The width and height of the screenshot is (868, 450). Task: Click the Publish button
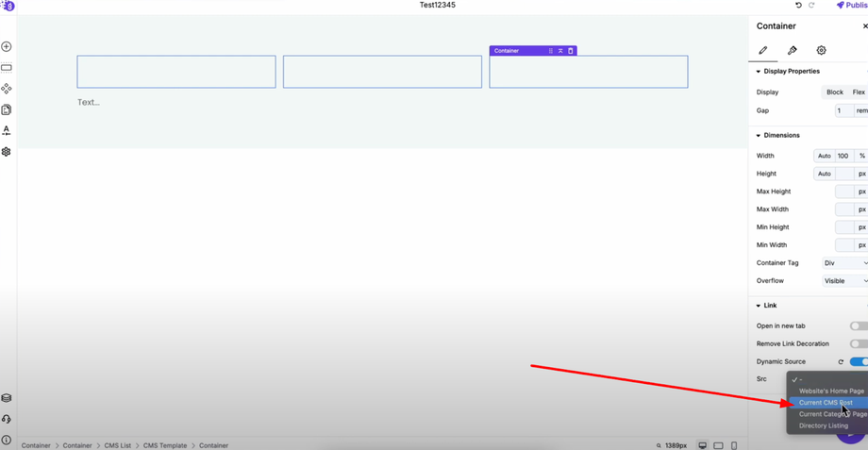coord(851,5)
